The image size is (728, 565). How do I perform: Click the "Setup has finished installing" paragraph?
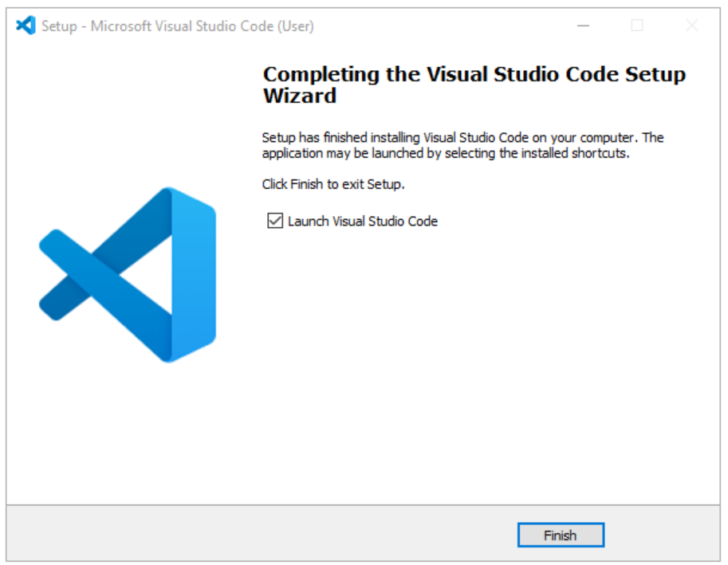(463, 145)
